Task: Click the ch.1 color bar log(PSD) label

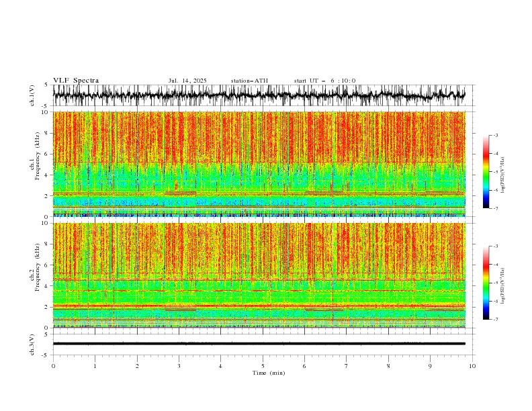Action: (502, 175)
